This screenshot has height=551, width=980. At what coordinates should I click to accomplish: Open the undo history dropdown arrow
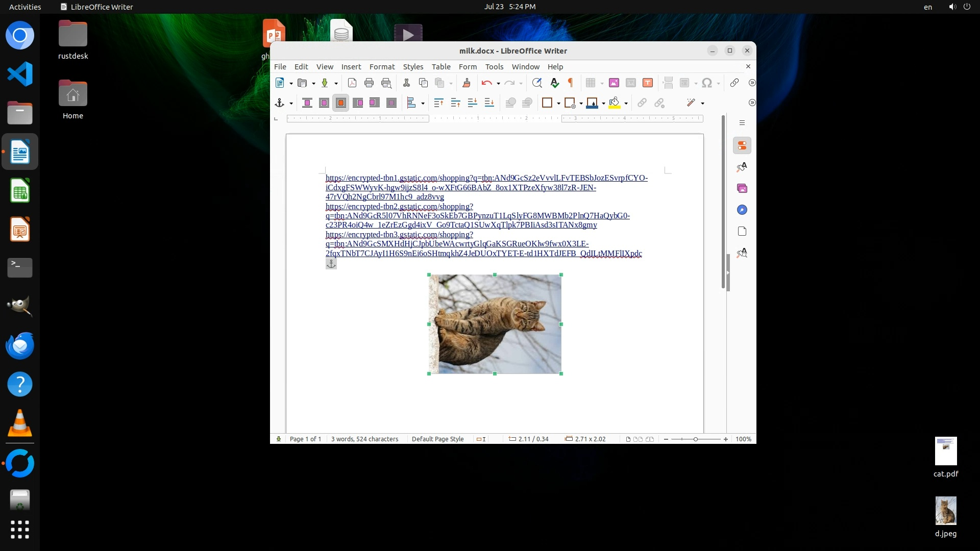coord(498,83)
